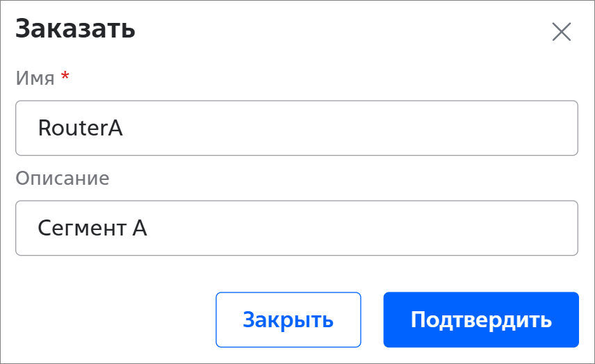
Task: Focus the Описание input field
Action: point(297,229)
